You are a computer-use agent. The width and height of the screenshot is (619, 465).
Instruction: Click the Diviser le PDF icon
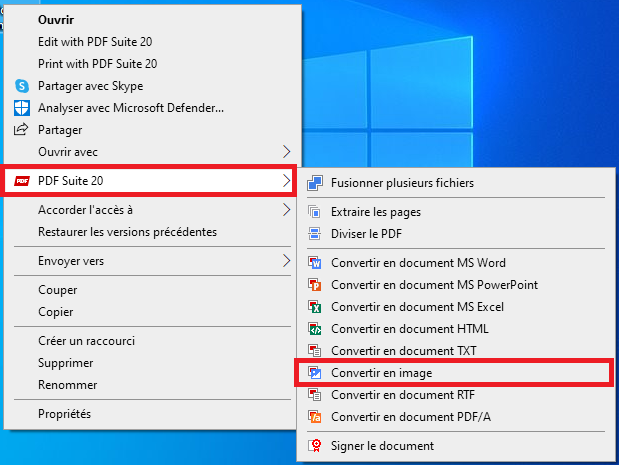(x=316, y=234)
